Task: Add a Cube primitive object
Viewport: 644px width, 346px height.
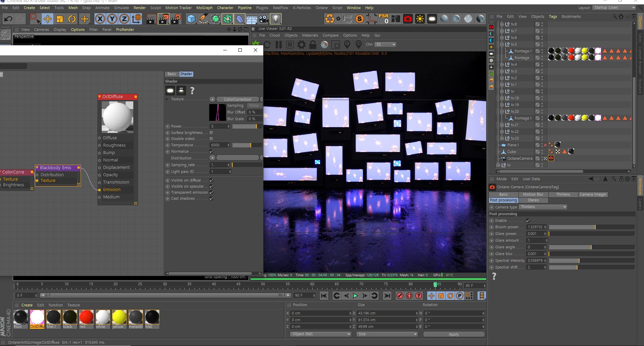Action: pos(191,19)
